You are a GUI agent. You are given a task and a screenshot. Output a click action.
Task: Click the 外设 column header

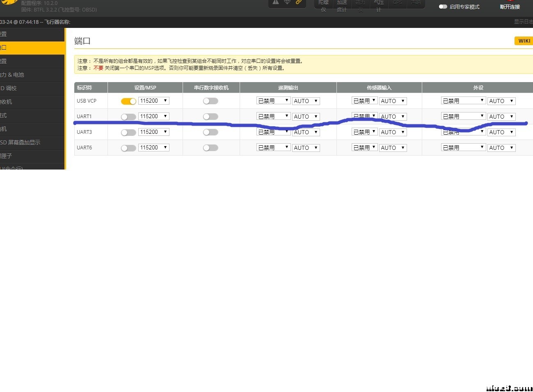(x=478, y=87)
